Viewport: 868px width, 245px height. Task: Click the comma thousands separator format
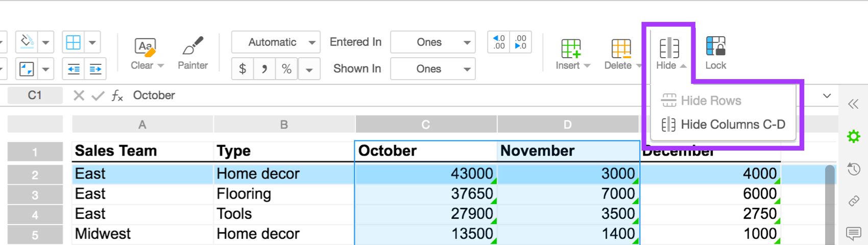point(264,69)
